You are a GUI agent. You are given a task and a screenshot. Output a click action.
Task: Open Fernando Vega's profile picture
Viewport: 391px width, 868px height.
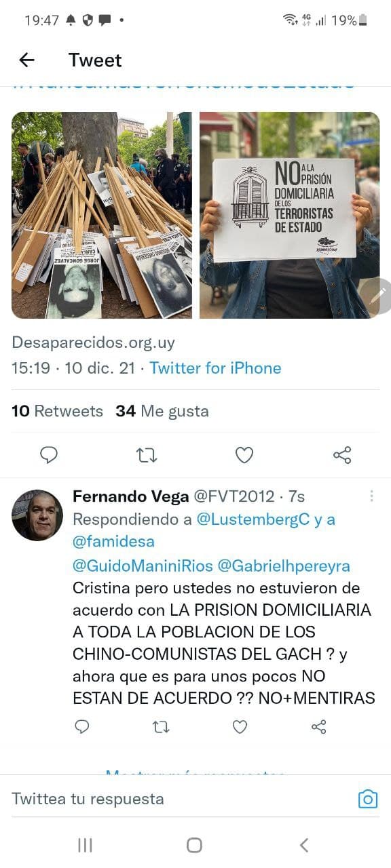37,515
